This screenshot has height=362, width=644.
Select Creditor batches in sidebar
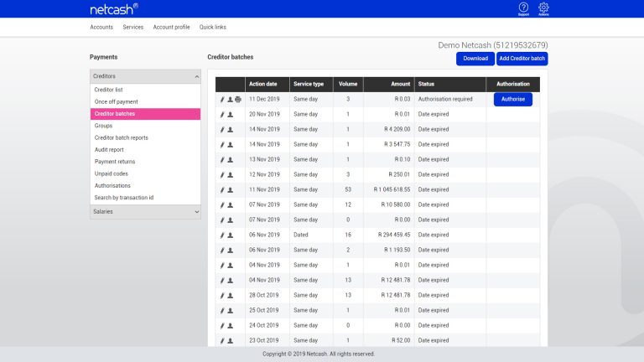click(145, 114)
